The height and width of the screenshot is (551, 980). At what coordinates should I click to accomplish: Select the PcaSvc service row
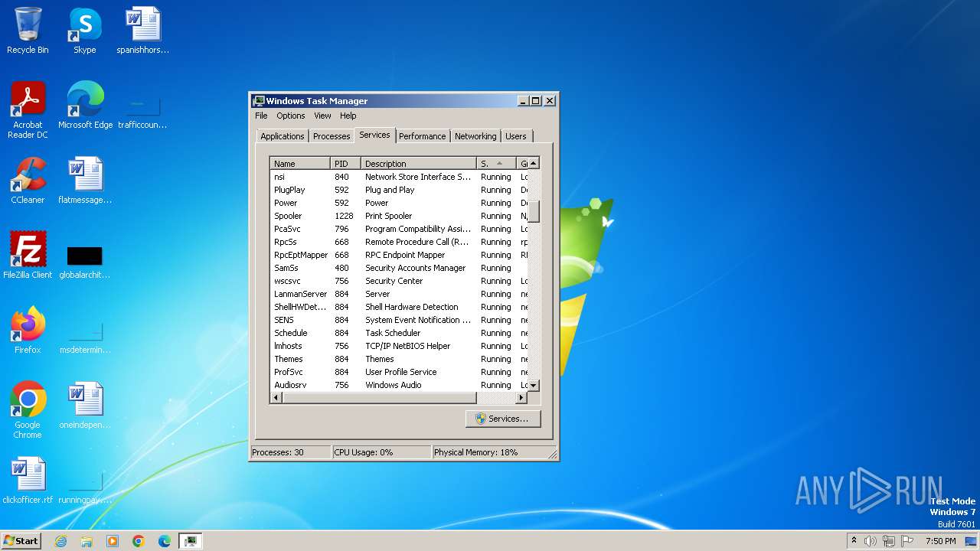pyautogui.click(x=399, y=229)
